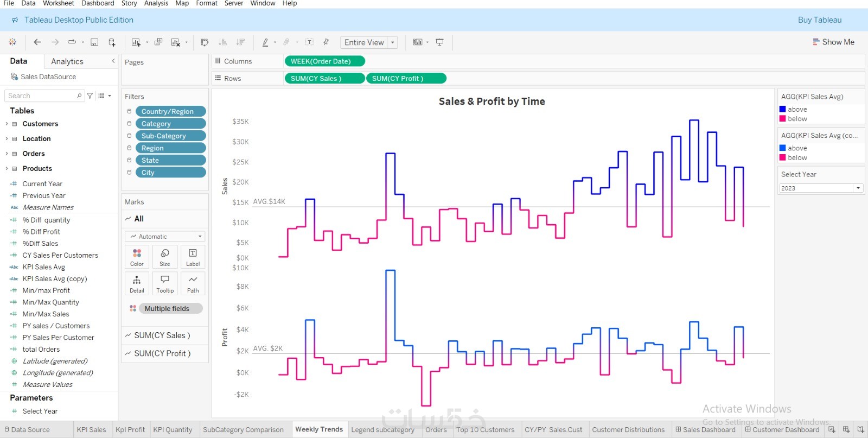This screenshot has width=868, height=438.
Task: Click the New Data Source icon
Action: click(x=112, y=42)
